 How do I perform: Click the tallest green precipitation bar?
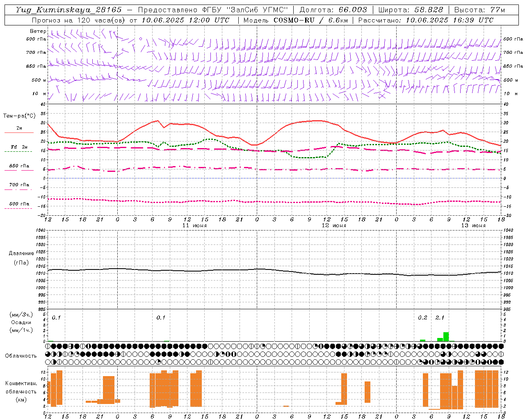tap(446, 337)
